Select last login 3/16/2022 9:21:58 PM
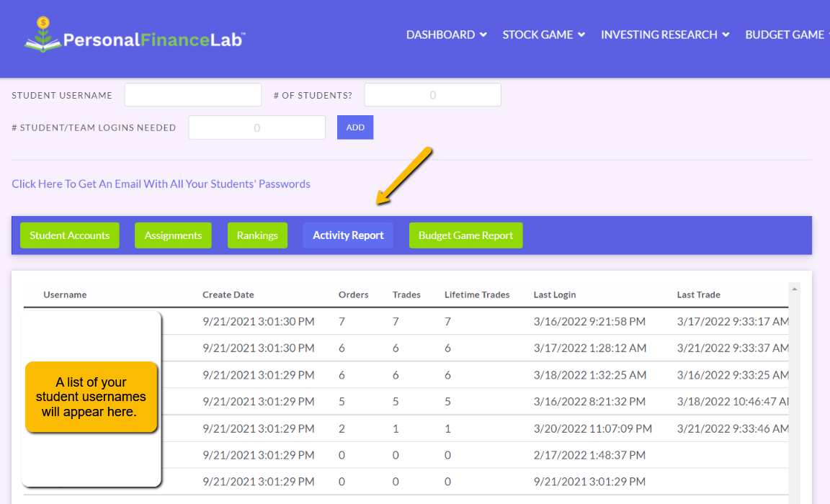 pyautogui.click(x=589, y=322)
